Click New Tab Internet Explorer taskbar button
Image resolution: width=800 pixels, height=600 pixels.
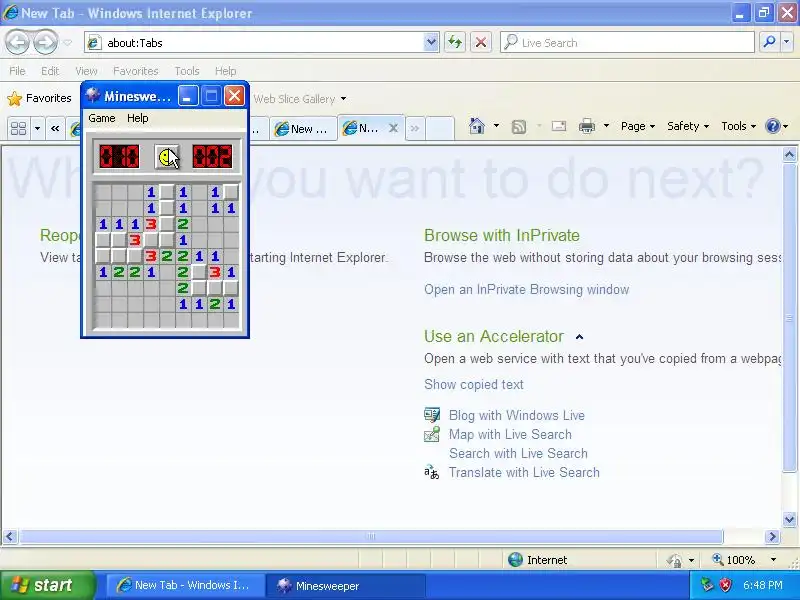pyautogui.click(x=185, y=585)
